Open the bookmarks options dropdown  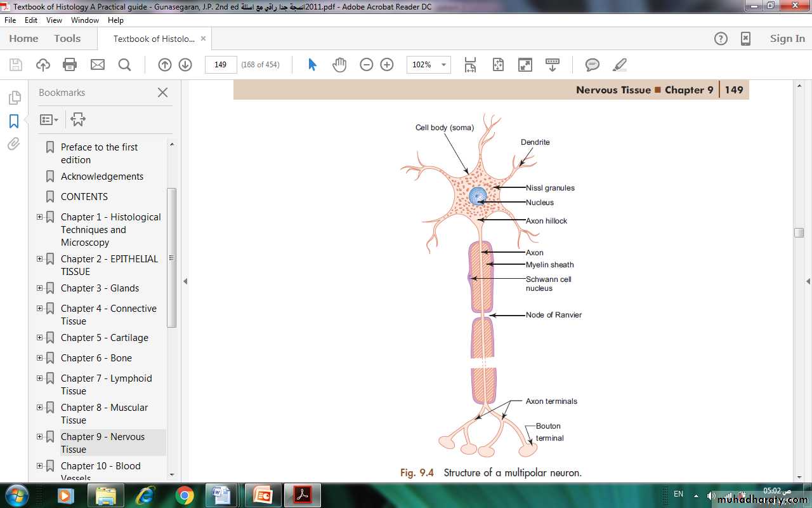pos(49,119)
